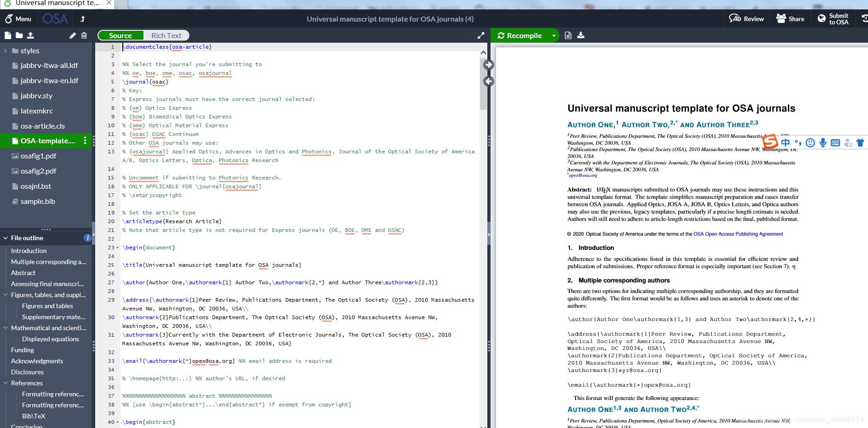Go to code location in PDF arrow

489,65
